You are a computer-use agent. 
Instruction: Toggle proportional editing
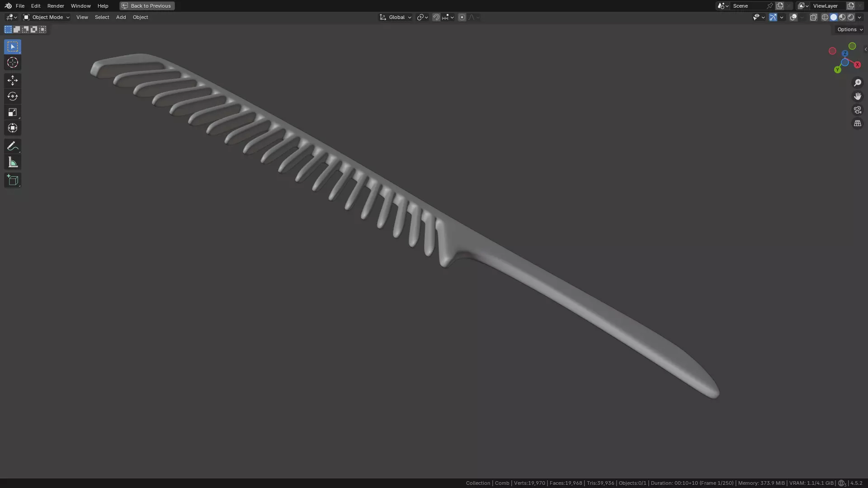point(462,17)
